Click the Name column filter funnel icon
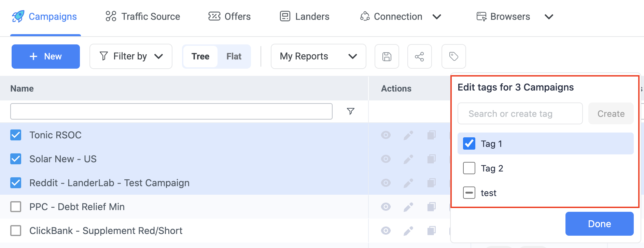 (x=350, y=111)
